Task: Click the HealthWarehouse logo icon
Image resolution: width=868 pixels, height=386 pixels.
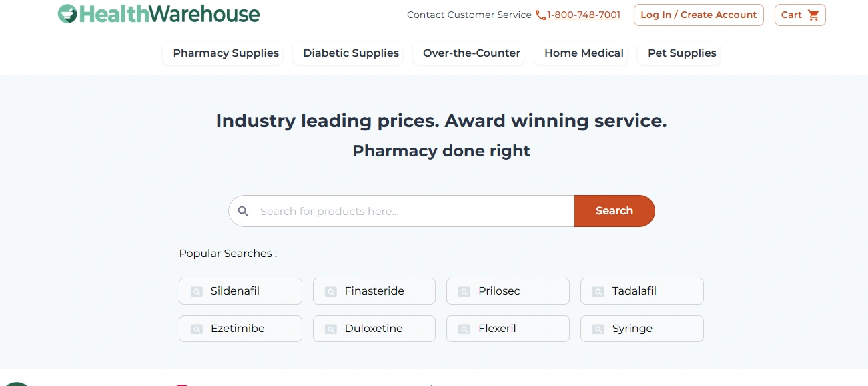Action: [x=67, y=14]
